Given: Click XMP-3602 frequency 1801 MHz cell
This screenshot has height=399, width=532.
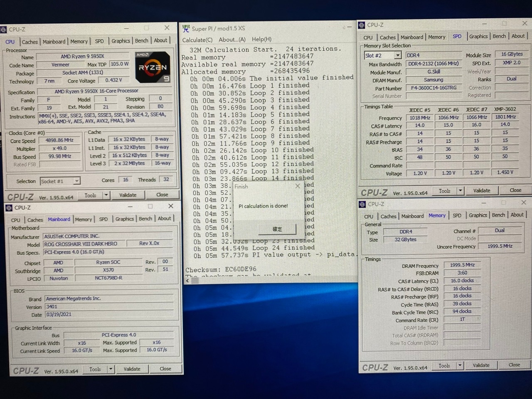Looking at the screenshot, I should point(505,117).
